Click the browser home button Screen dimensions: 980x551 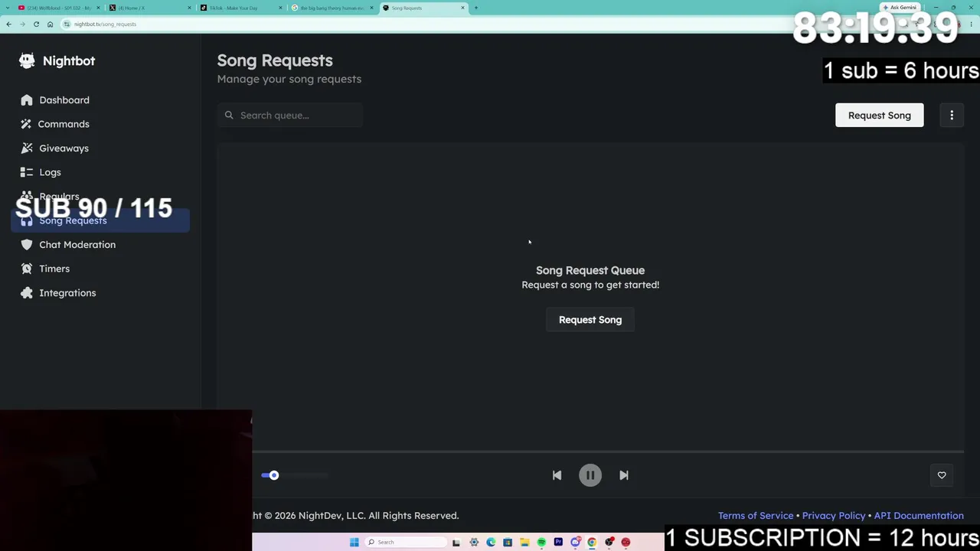click(x=50, y=24)
